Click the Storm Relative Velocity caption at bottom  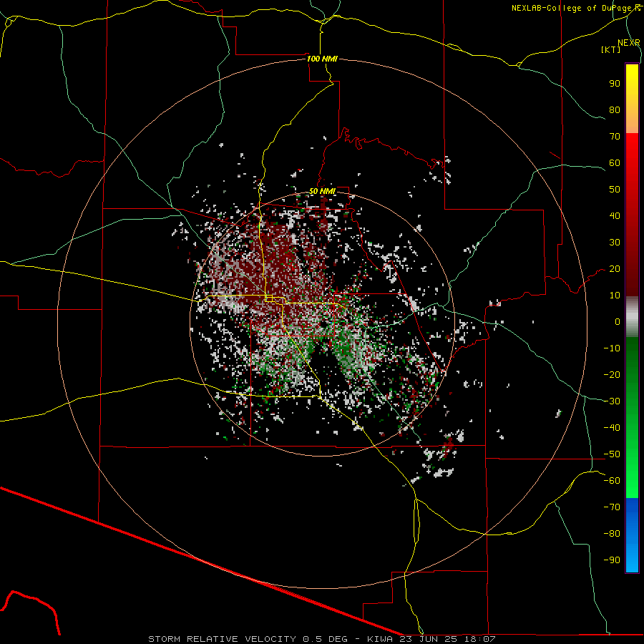coord(321,639)
